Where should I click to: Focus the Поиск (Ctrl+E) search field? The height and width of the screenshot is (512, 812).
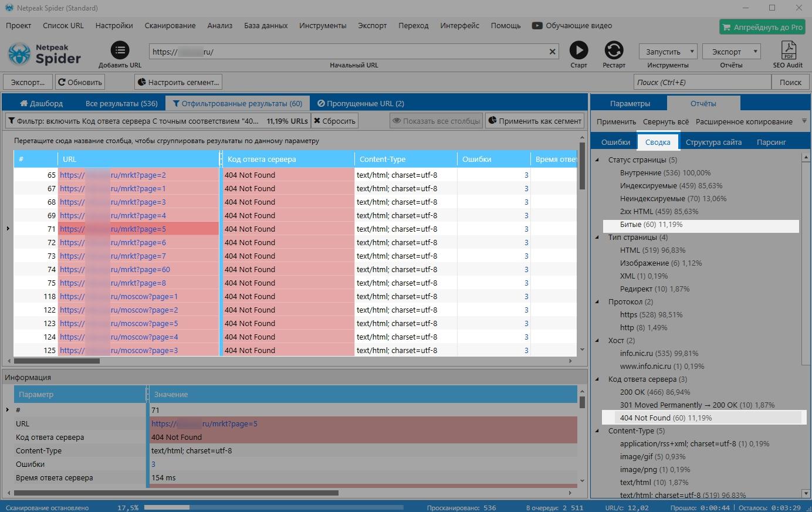coord(703,82)
